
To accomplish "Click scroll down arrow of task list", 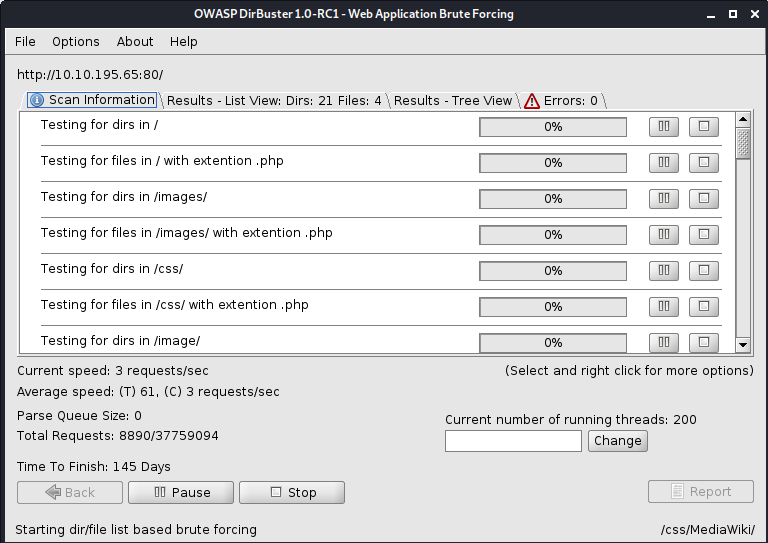I will coord(743,345).
